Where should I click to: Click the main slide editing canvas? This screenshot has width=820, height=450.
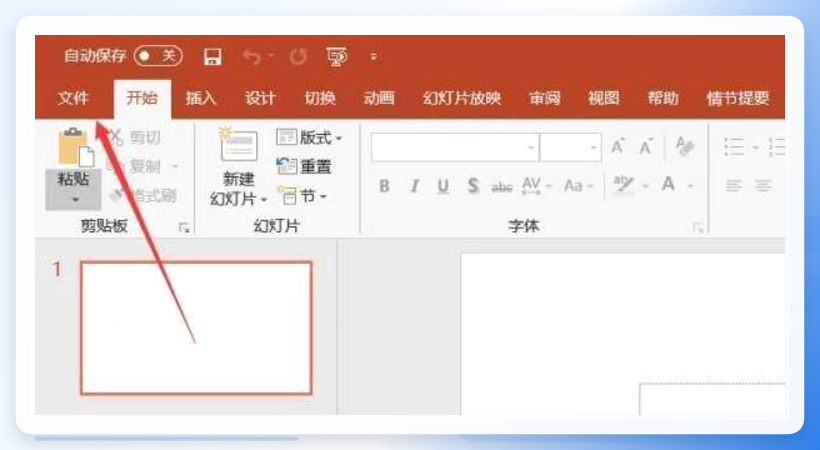click(623, 334)
